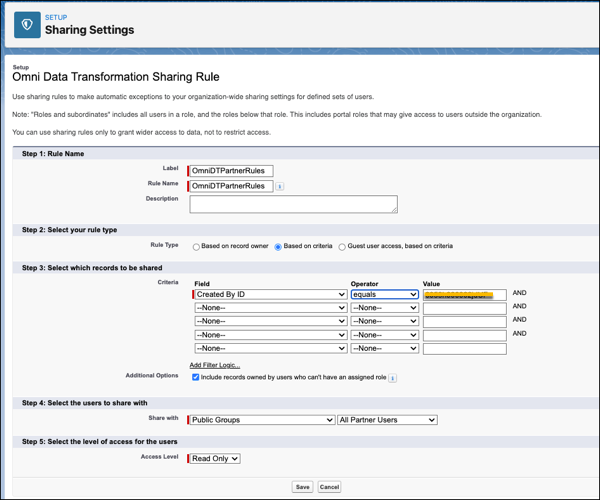The height and width of the screenshot is (500, 600).
Task: Click the Step 1: Rule Name header
Action: pos(53,153)
